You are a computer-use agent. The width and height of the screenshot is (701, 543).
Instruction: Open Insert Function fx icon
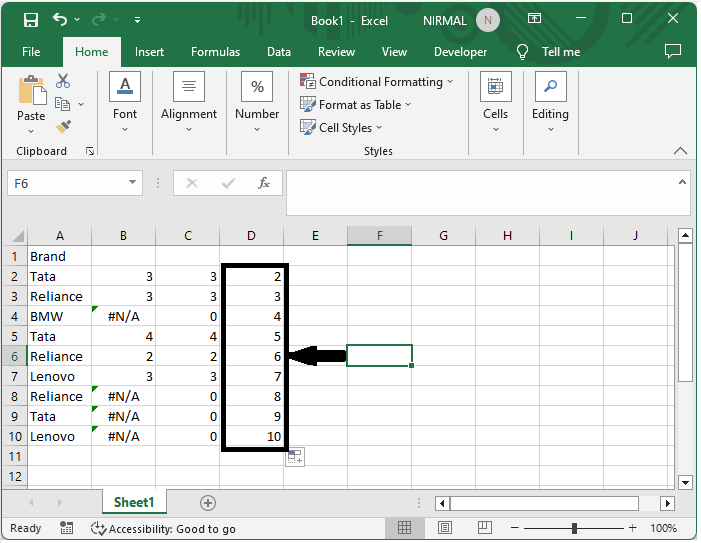coord(264,183)
